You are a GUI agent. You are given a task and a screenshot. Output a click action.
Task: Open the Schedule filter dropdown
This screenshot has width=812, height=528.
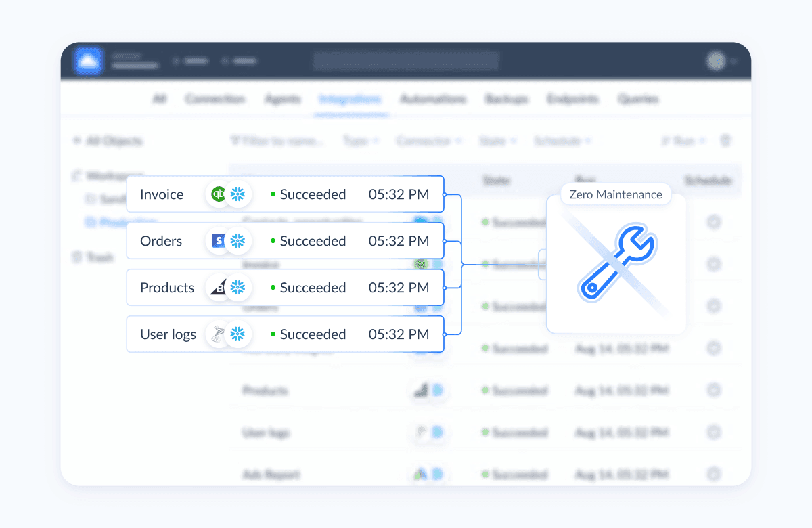562,141
